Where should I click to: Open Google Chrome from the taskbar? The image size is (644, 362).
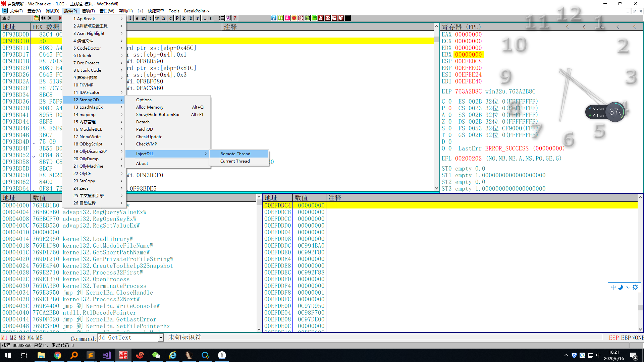click(x=58, y=355)
